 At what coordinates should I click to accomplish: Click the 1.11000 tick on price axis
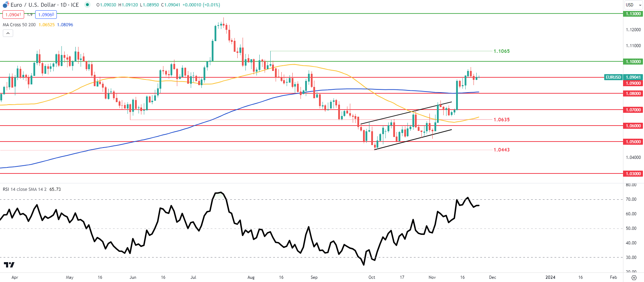point(633,46)
